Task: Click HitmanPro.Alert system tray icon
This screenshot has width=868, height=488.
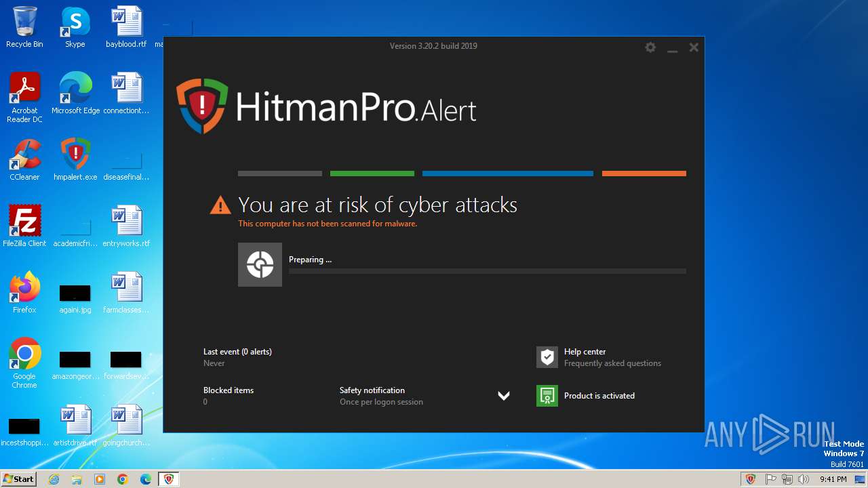Action: tap(751, 479)
